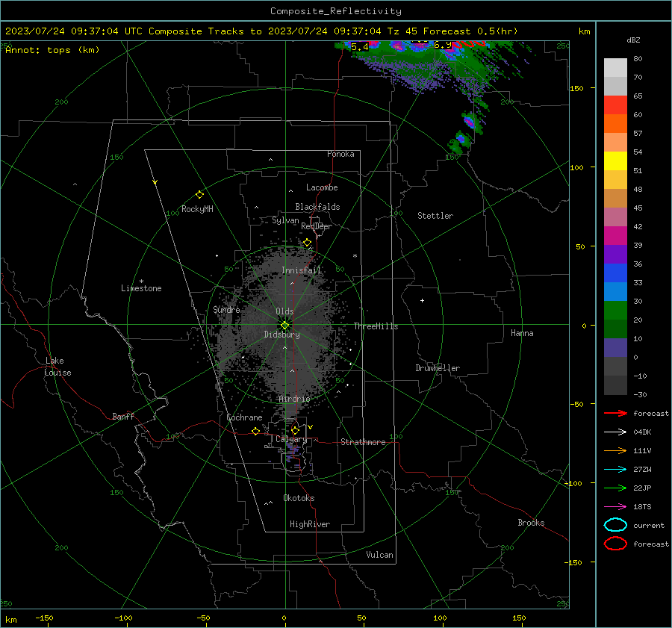Click the Cochrane label
Screen dimensions: 672x628
tap(244, 417)
